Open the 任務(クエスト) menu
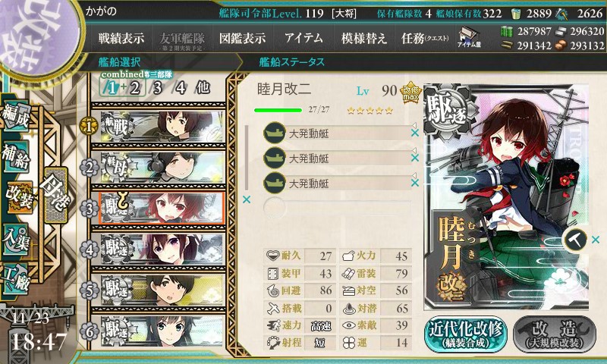This screenshot has width=607, height=364. coord(425,38)
